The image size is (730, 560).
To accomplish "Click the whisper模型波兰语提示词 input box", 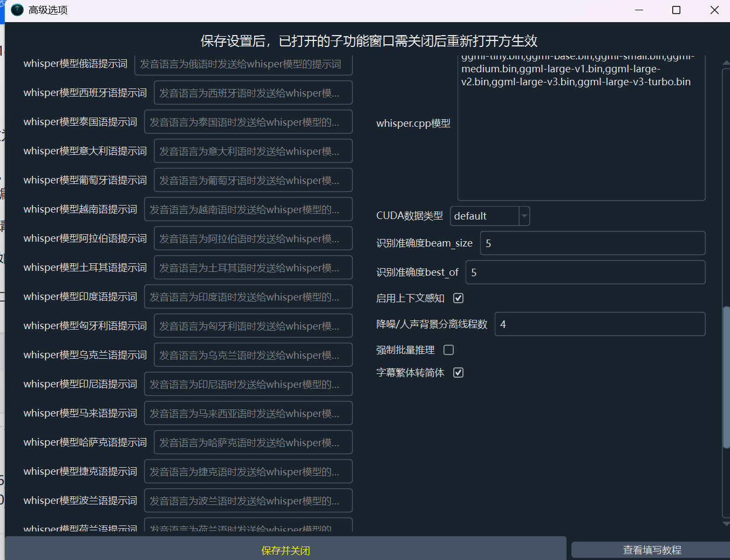I will click(248, 500).
